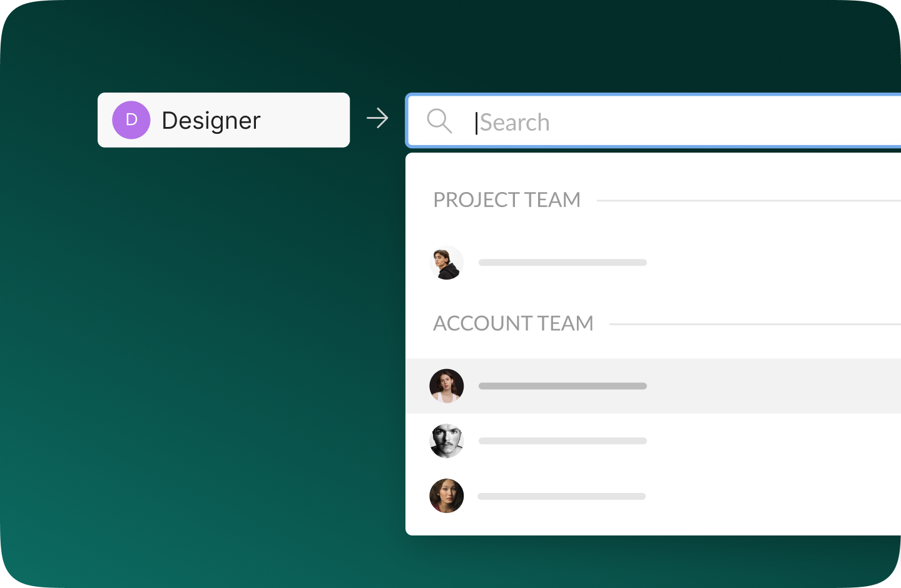Click the name placeholder under PROJECT TEAM
This screenshot has height=588, width=901.
point(562,263)
